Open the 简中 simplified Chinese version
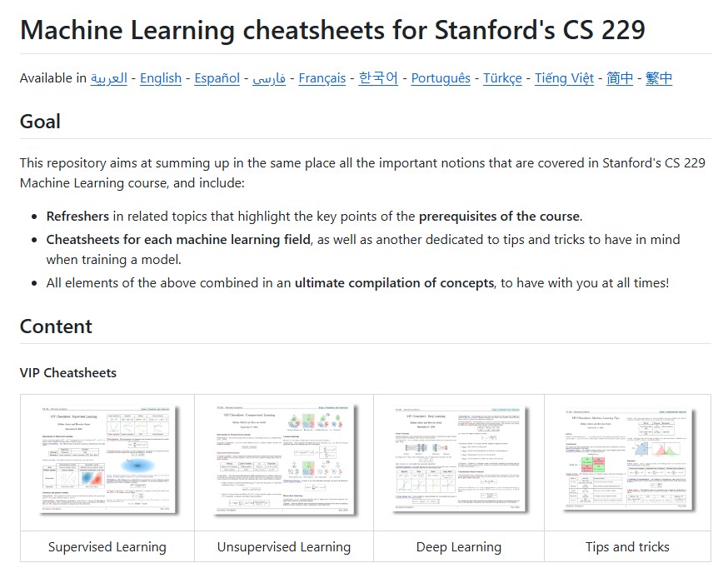 coord(620,78)
